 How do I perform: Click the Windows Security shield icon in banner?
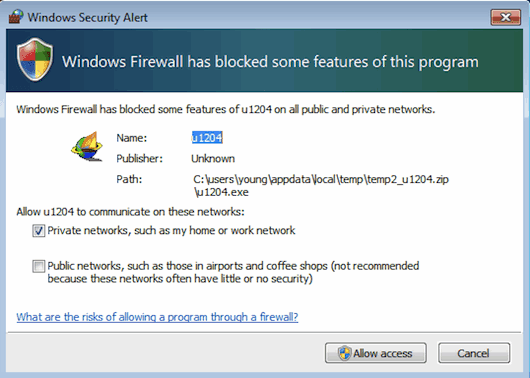pyautogui.click(x=35, y=60)
